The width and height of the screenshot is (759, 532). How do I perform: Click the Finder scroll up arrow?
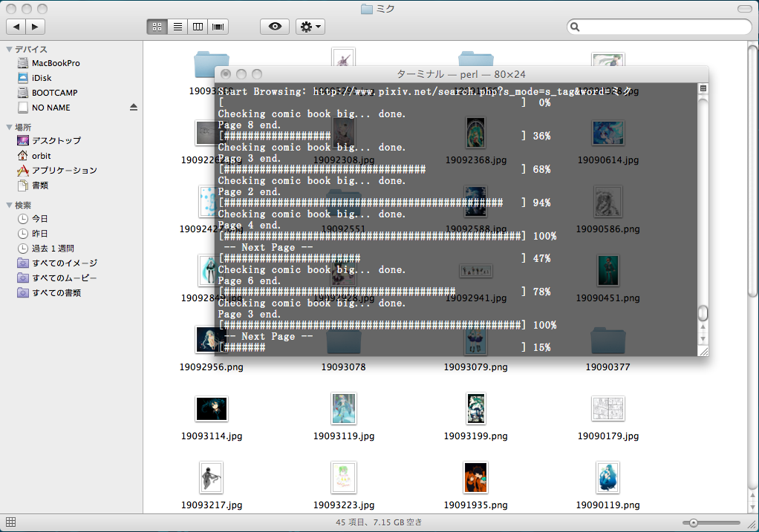[753, 496]
